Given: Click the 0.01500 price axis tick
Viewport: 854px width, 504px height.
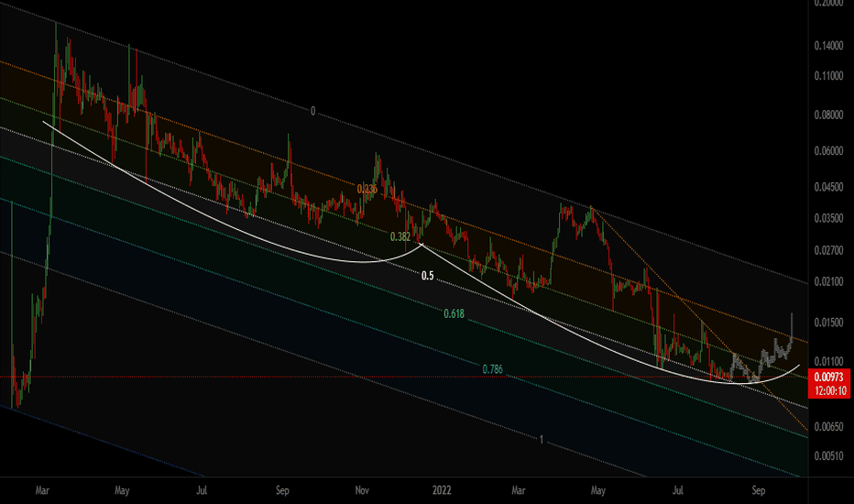Looking at the screenshot, I should point(829,323).
